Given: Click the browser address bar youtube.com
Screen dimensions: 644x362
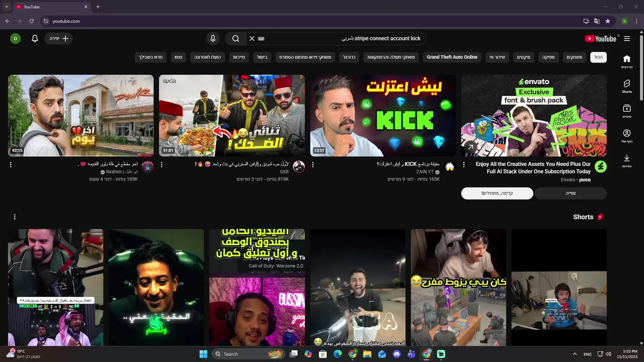Looking at the screenshot, I should pos(66,21).
